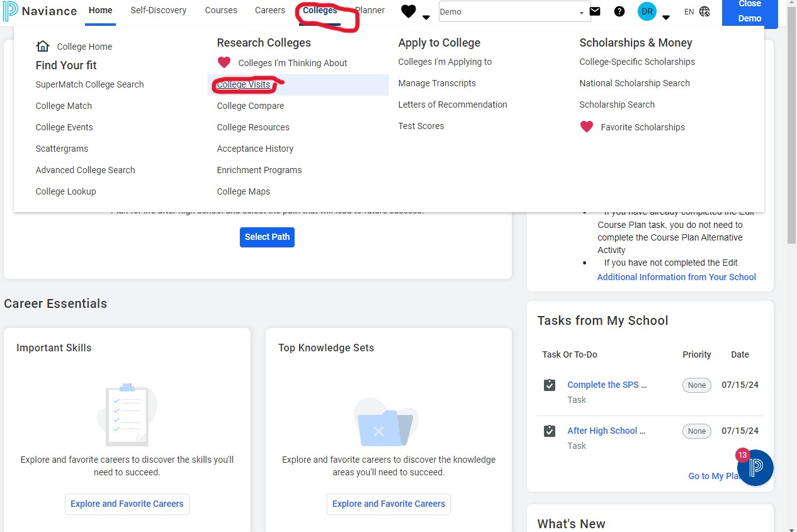The image size is (797, 532).
Task: Open College Home link
Action: click(x=84, y=47)
